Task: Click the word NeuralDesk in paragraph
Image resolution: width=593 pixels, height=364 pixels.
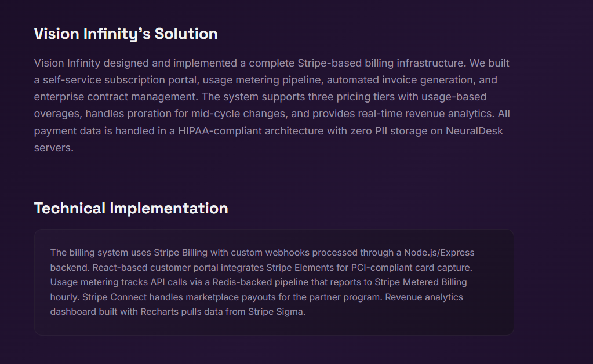Action: [474, 131]
